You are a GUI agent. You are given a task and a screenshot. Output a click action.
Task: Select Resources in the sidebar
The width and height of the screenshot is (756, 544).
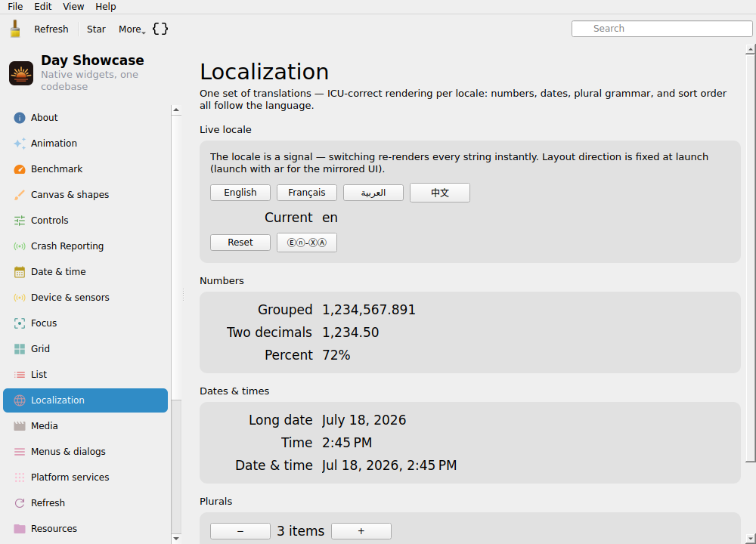pyautogui.click(x=85, y=529)
